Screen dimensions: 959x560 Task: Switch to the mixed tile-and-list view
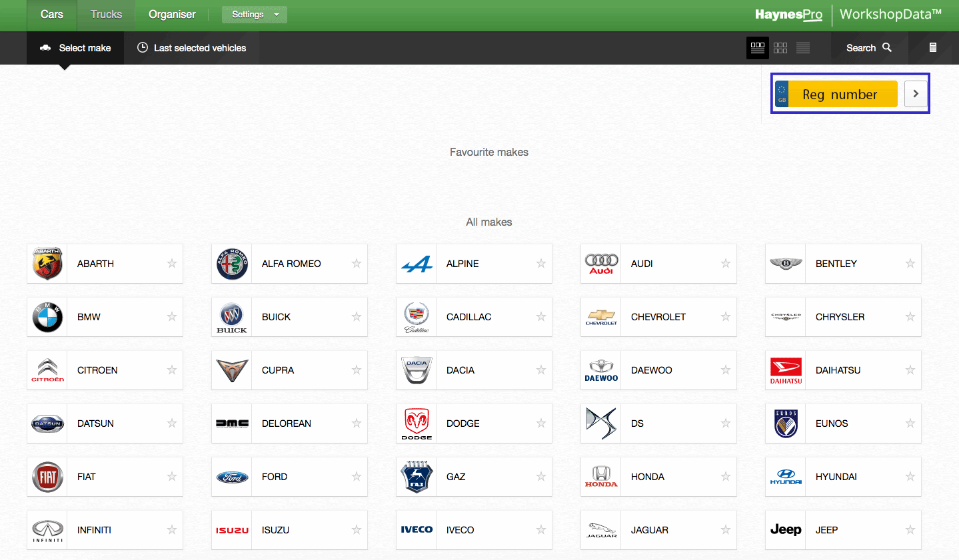(758, 48)
